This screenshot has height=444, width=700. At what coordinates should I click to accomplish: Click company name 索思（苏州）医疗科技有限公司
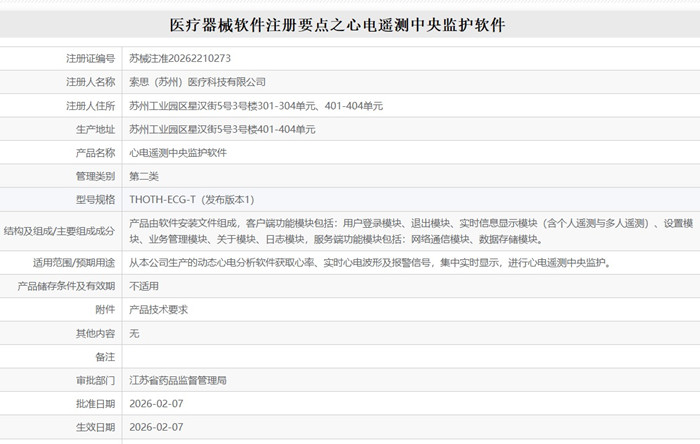197,82
